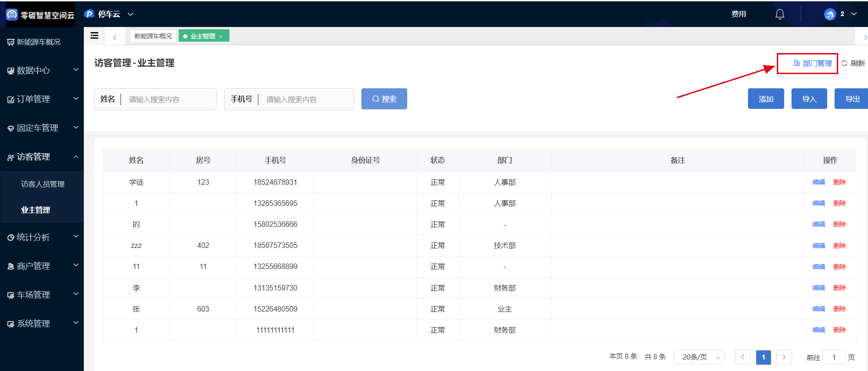
Task: Delete the row with phone 13255668899
Action: (x=840, y=267)
